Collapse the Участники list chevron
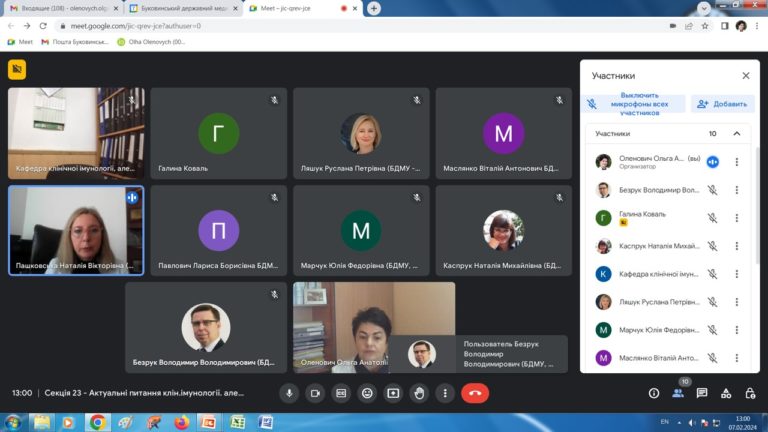The height and width of the screenshot is (432, 768). point(737,133)
